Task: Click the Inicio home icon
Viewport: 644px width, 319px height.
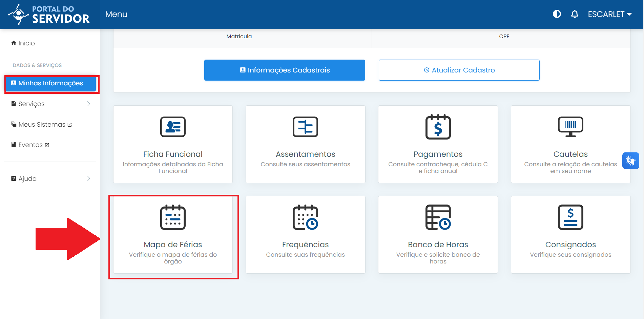Action: pos(14,43)
